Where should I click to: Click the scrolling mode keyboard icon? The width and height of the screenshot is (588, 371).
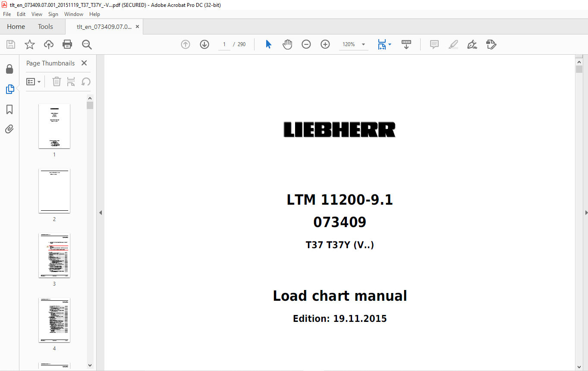click(x=406, y=44)
